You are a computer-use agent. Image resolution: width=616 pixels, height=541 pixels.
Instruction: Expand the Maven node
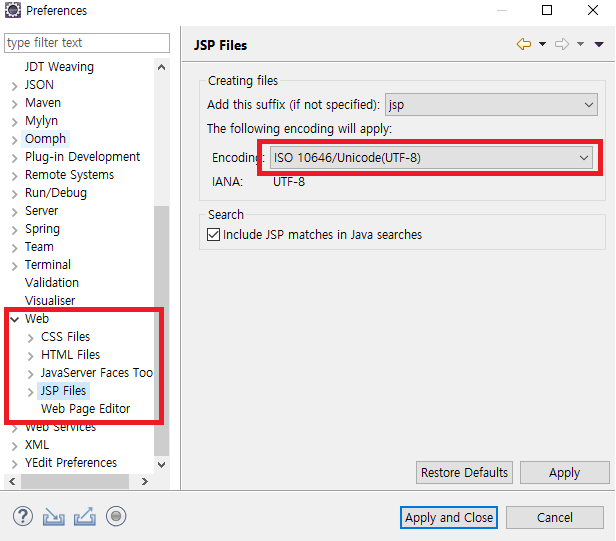click(x=15, y=104)
